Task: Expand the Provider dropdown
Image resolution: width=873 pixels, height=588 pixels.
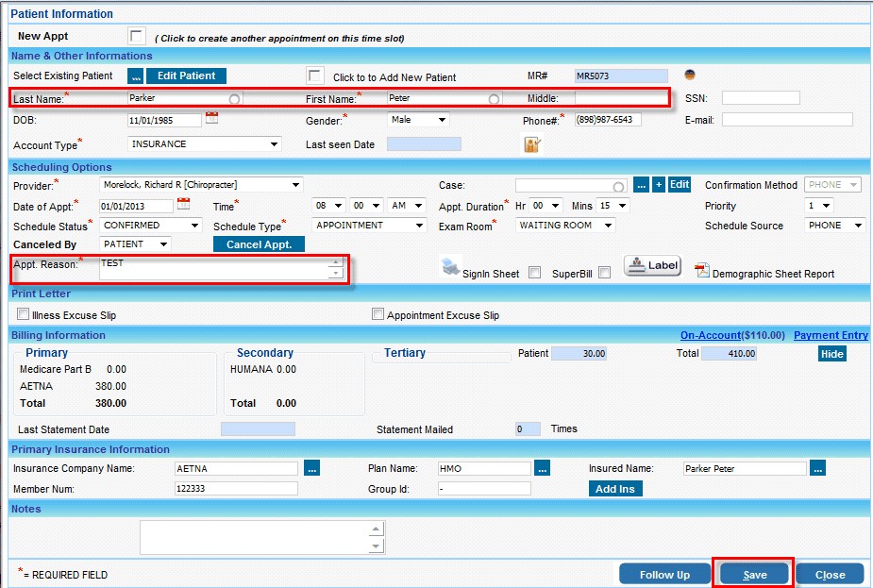Action: click(x=295, y=185)
